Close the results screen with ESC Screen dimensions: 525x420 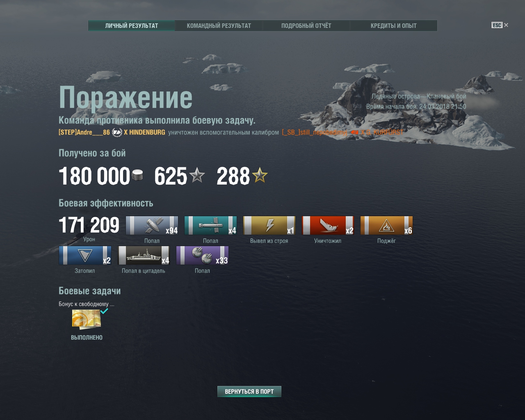click(500, 25)
